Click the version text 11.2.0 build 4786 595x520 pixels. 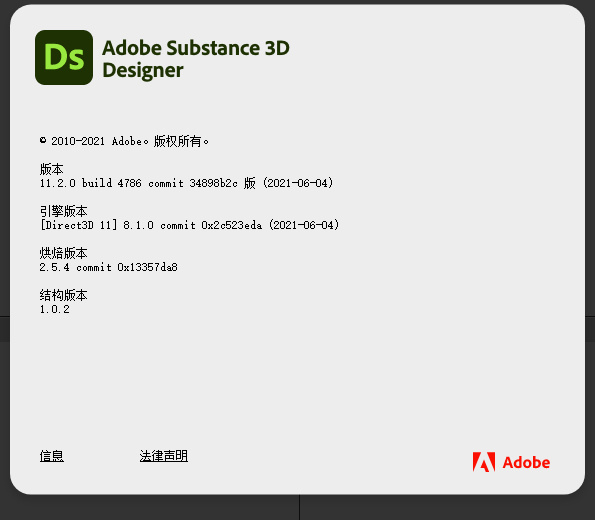(x=91, y=183)
